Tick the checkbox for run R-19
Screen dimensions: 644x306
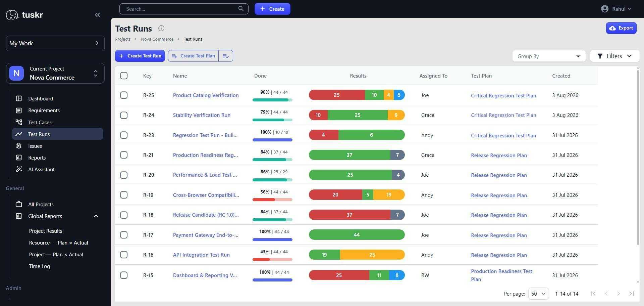[x=124, y=195]
